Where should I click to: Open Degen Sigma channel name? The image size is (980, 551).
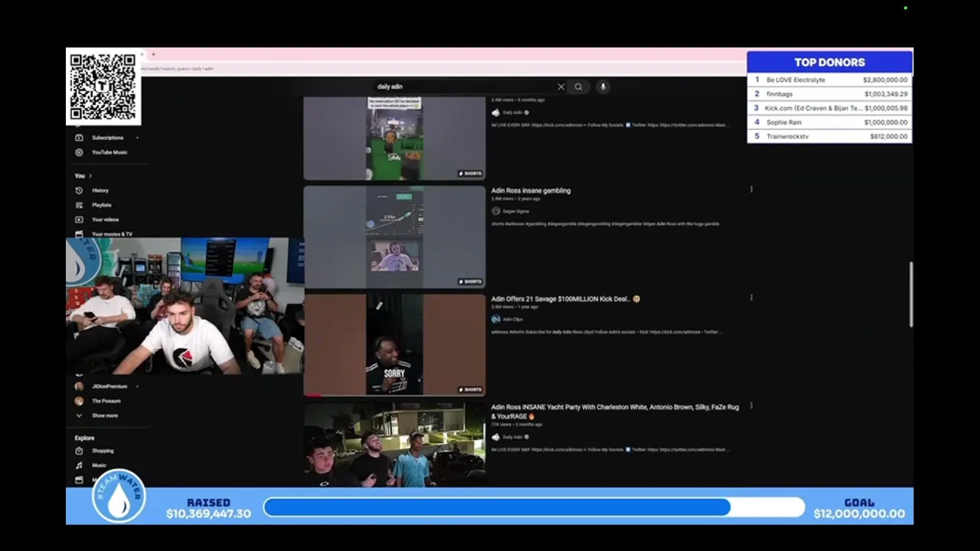[516, 211]
